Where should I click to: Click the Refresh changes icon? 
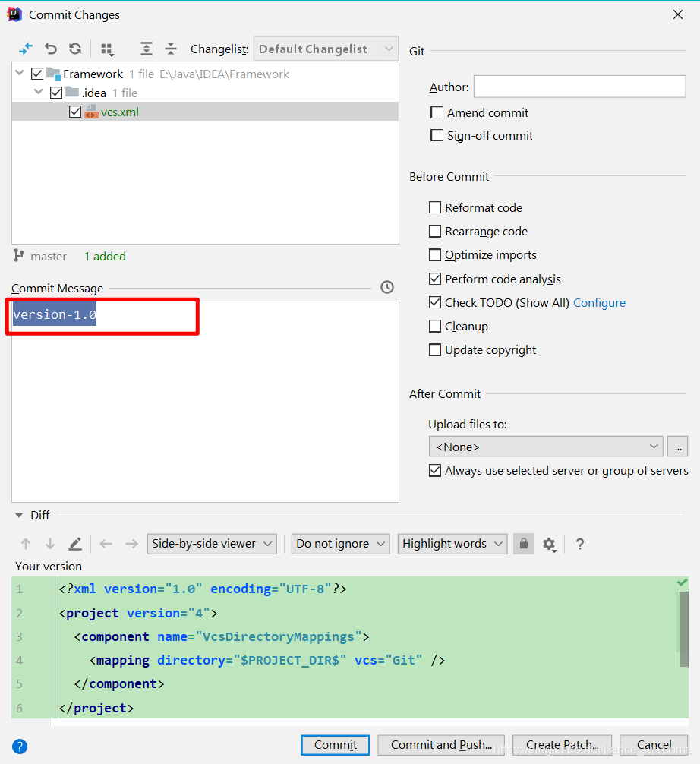75,49
